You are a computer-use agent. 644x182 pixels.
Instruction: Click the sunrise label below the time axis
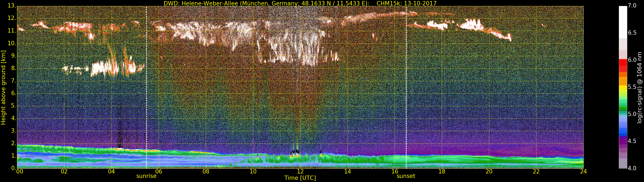[146, 176]
